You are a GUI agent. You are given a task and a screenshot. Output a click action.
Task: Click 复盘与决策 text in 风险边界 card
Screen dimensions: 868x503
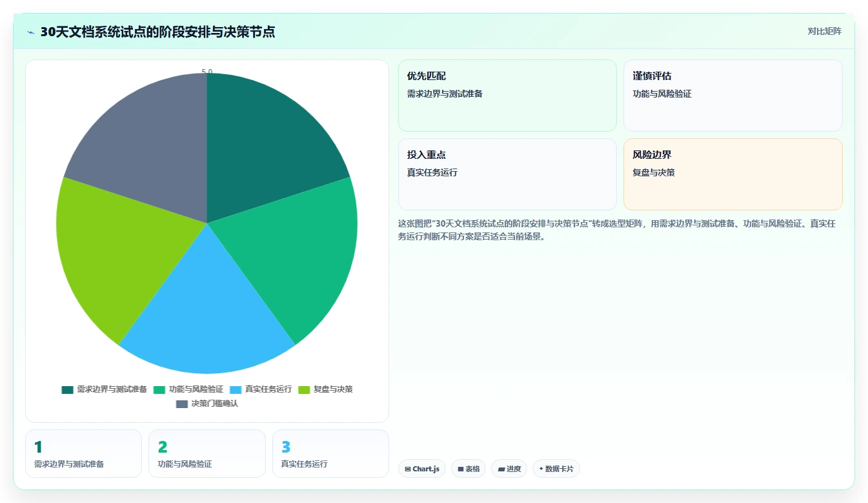[x=654, y=173]
